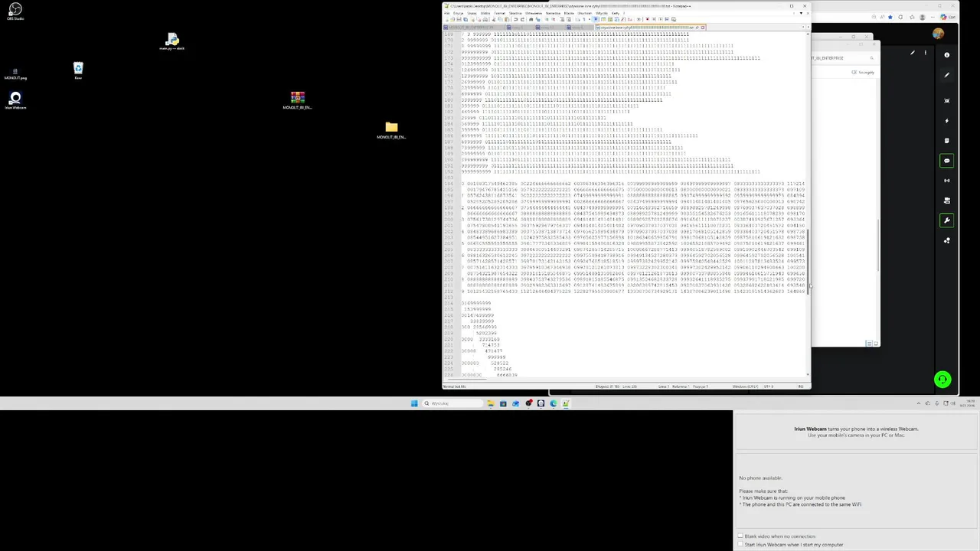This screenshot has height=551, width=980.
Task: Expand the hidden system tray icons chevron
Action: pos(918,403)
